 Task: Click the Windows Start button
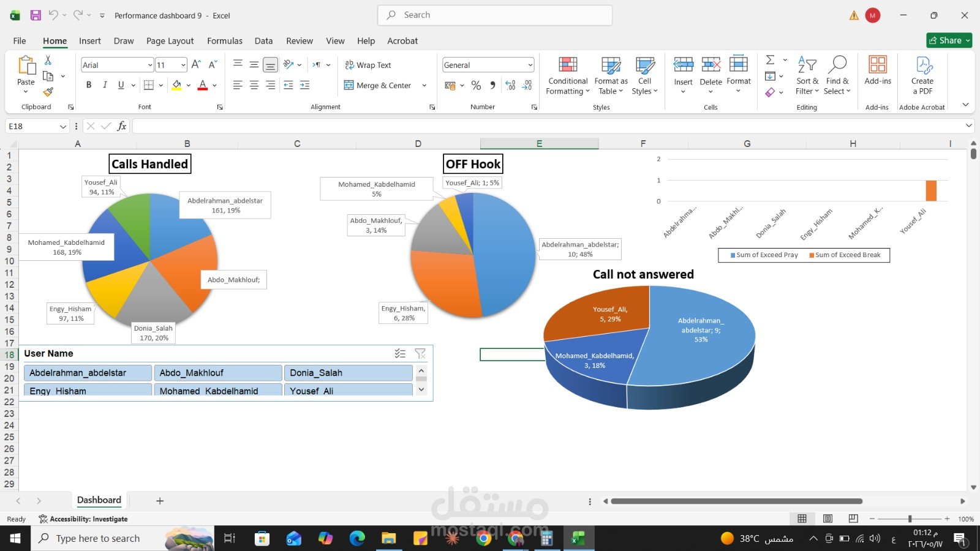[x=15, y=538]
